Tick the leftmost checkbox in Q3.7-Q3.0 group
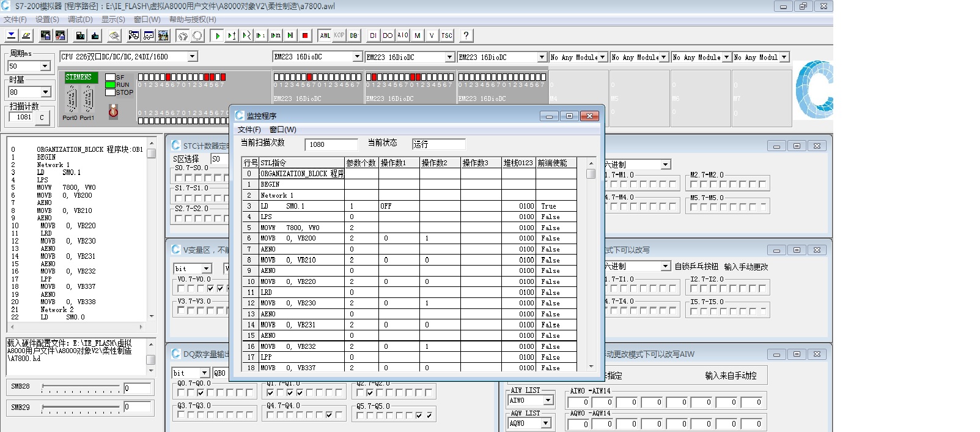The width and height of the screenshot is (980, 432). (x=182, y=415)
